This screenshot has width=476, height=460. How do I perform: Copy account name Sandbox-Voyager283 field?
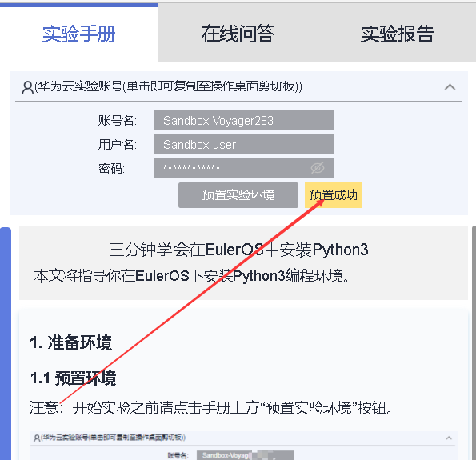pos(243,121)
